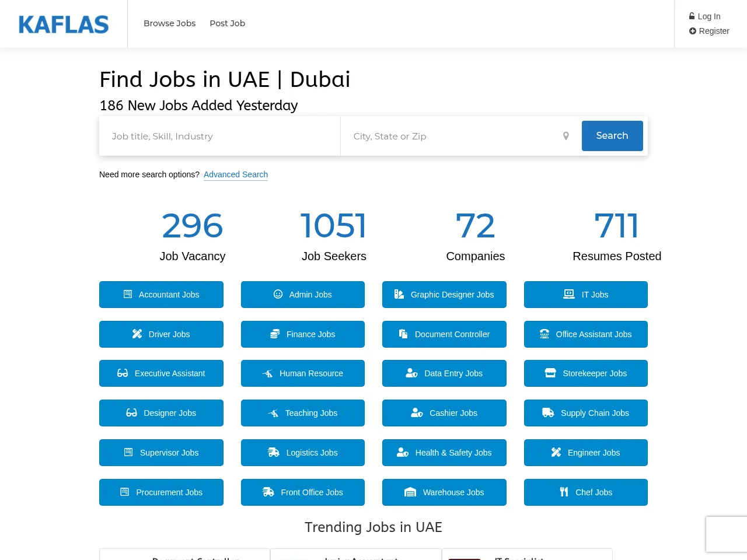Browse Cashier Jobs
The width and height of the screenshot is (747, 560).
coord(444,413)
